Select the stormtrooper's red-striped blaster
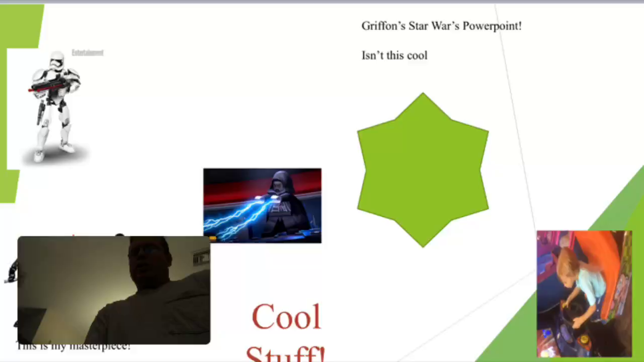This screenshot has height=362, width=644. 49,87
